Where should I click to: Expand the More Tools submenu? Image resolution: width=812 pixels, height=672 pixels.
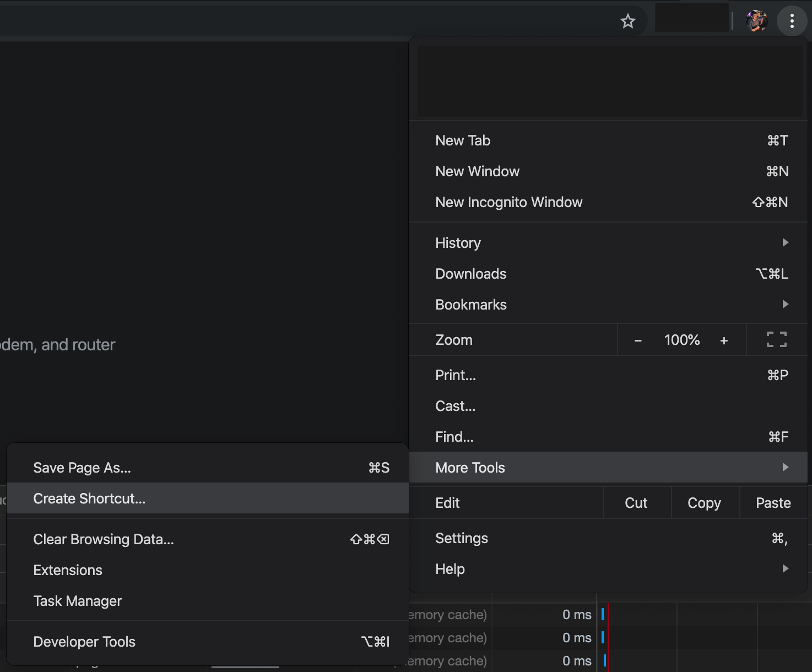tap(608, 468)
